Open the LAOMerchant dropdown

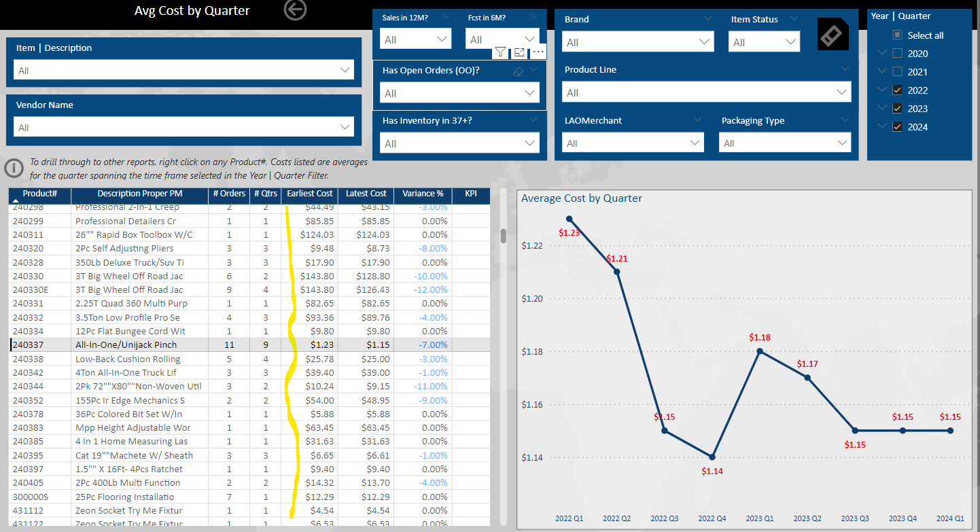click(632, 143)
